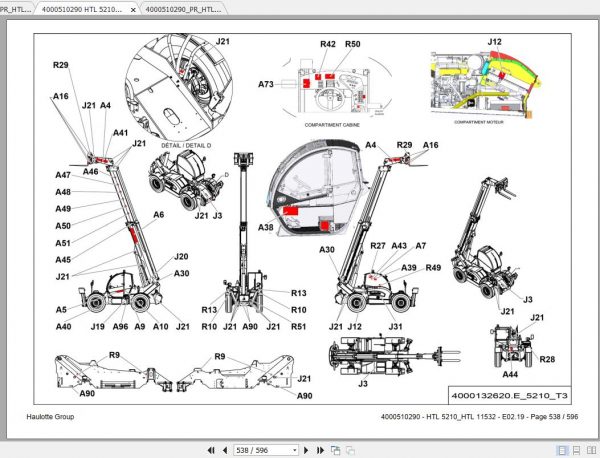Click the A44 label
Screen dimensions: 600x458
coord(510,374)
